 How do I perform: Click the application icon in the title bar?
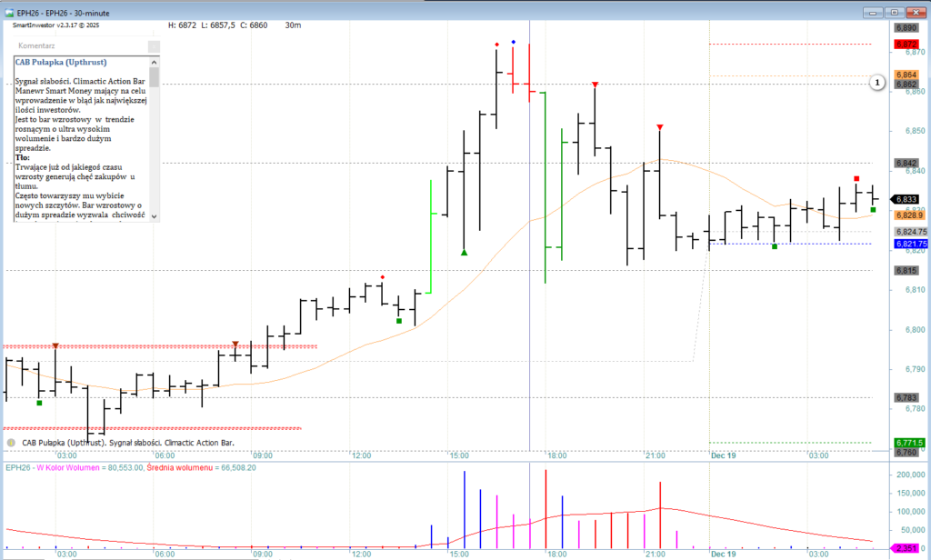pyautogui.click(x=8, y=14)
